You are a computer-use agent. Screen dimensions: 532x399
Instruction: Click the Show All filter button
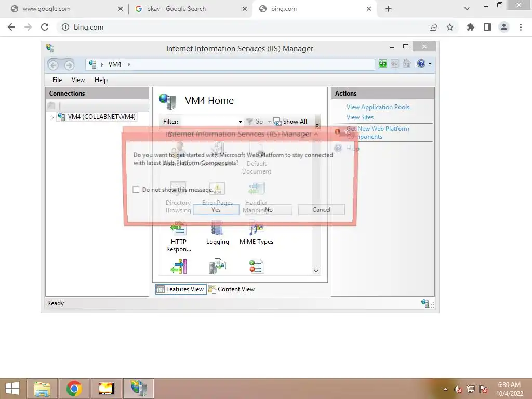click(290, 122)
